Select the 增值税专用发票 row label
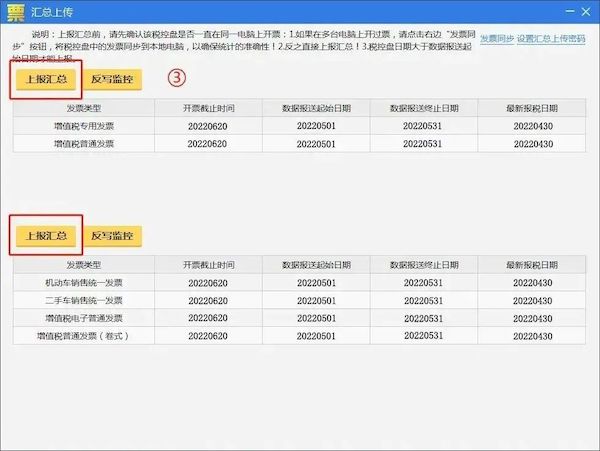The width and height of the screenshot is (600, 451). coord(84,126)
